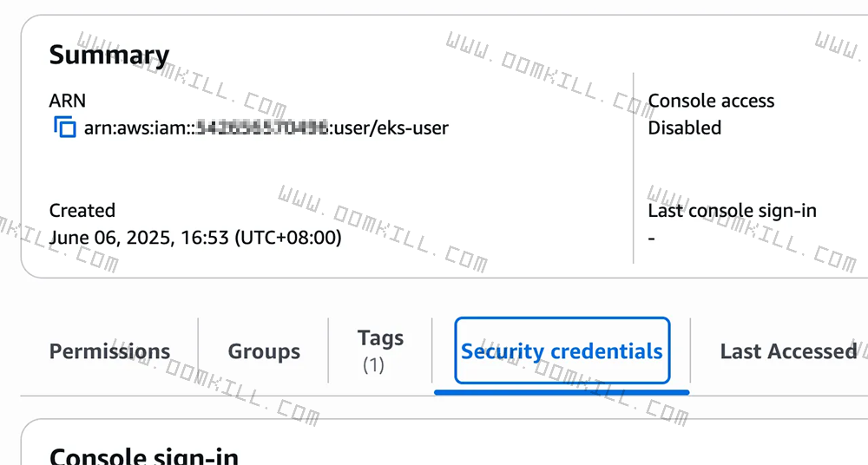This screenshot has width=868, height=465.
Task: Click the Security credentials tab
Action: pyautogui.click(x=562, y=351)
